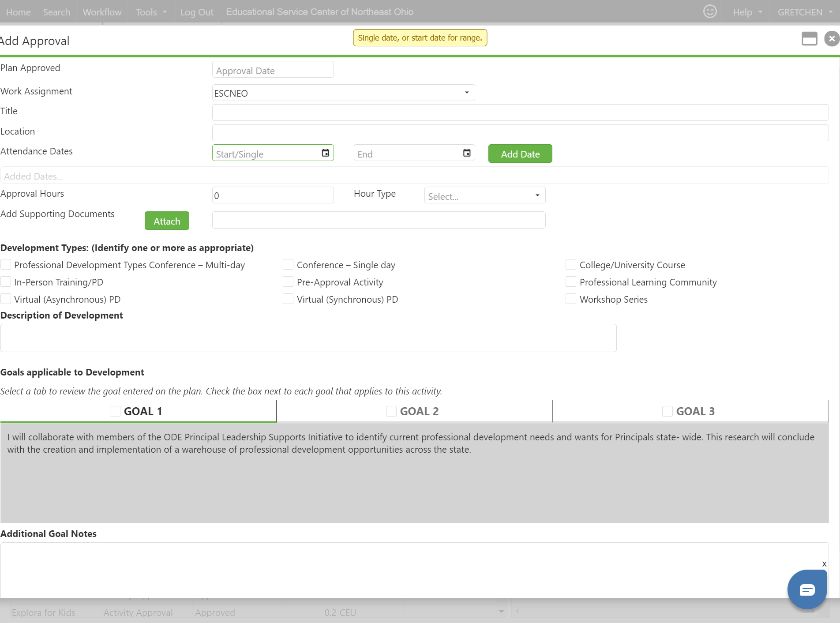Open the Help dropdown menu
Viewport: 840px width, 623px height.
pyautogui.click(x=747, y=12)
